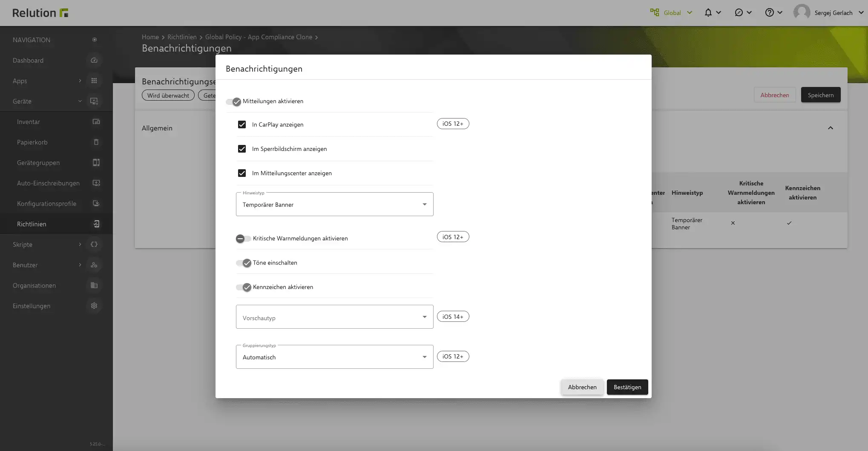
Task: Click the red Abbrechen button on page
Action: click(x=775, y=95)
